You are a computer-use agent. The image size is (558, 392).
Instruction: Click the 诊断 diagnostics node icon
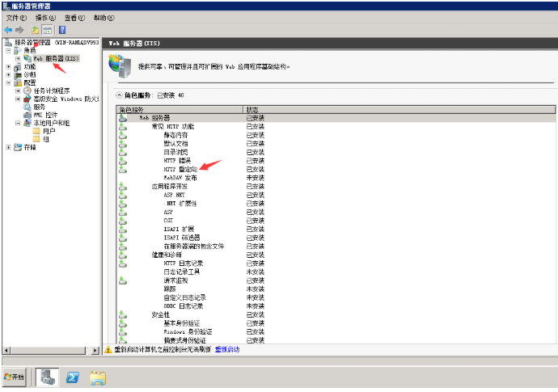click(18, 74)
